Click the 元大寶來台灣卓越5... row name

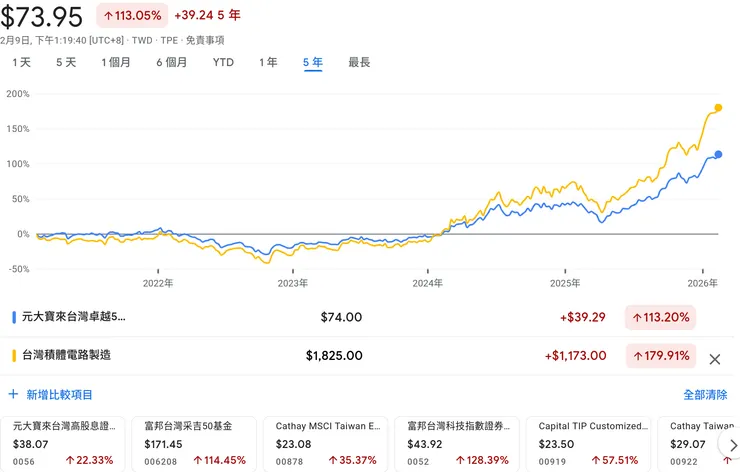[74, 317]
